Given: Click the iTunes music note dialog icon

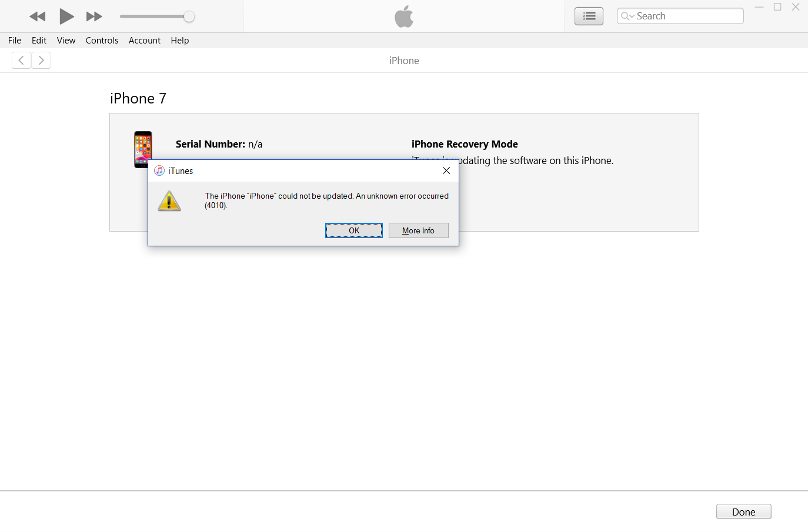Looking at the screenshot, I should 159,170.
